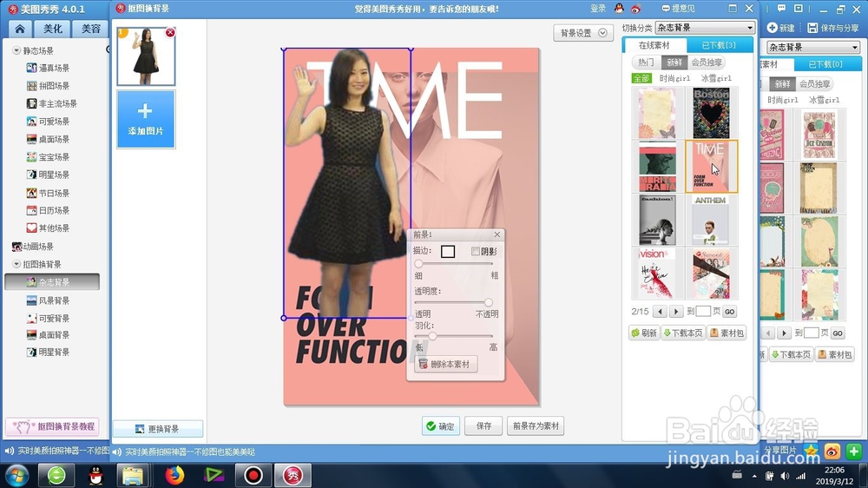
Task: Click the 更换背景 button
Action: point(158,429)
